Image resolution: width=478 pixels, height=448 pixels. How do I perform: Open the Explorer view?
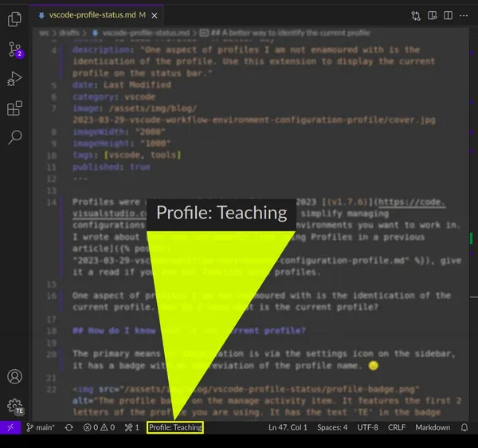coord(14,19)
